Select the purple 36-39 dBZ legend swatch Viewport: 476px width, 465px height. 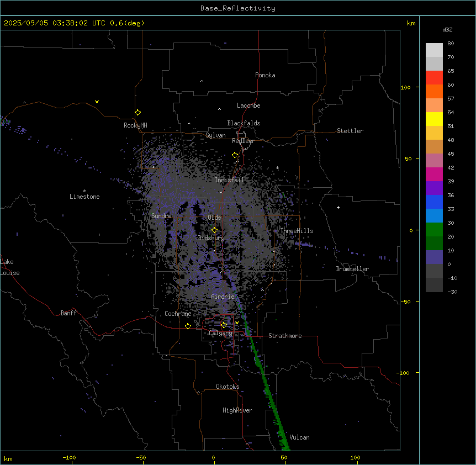(434, 188)
